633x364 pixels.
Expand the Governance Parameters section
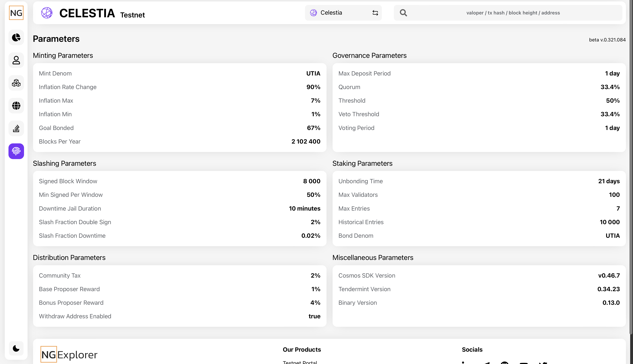click(x=369, y=55)
